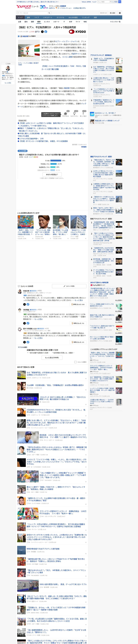Open 多田文明's profile avatar in comments
138x644 pixels.
[x=20, y=292]
